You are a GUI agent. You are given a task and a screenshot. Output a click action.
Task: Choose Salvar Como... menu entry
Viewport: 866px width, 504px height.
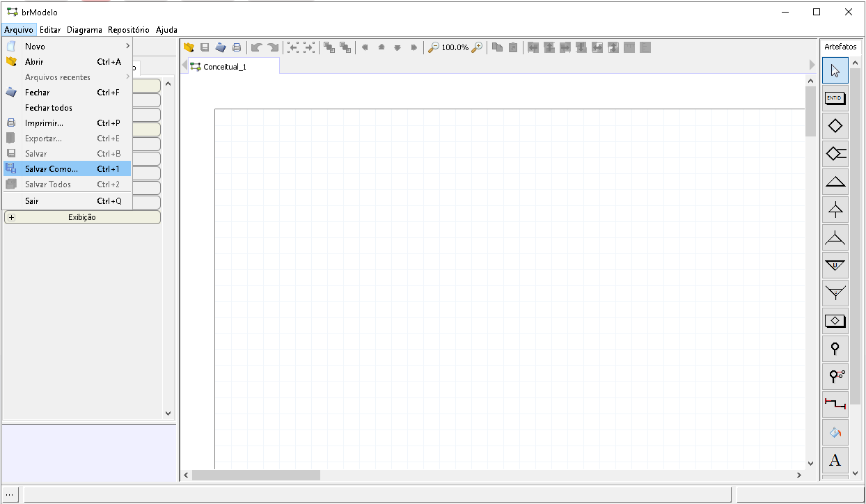tap(67, 169)
